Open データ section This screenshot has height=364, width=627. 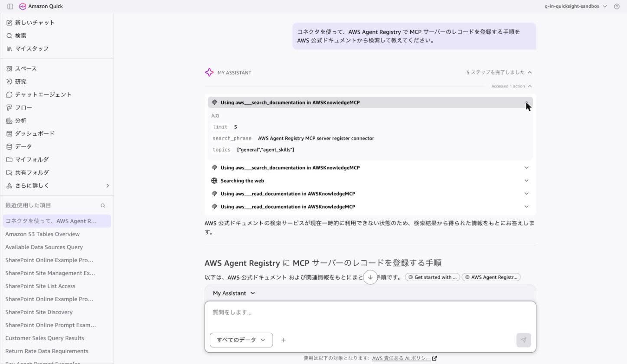pyautogui.click(x=20, y=146)
